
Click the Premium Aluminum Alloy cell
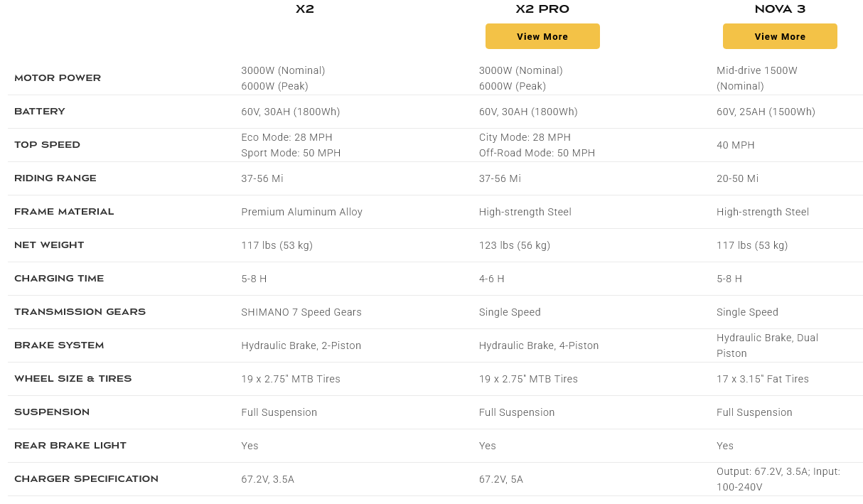pyautogui.click(x=302, y=212)
